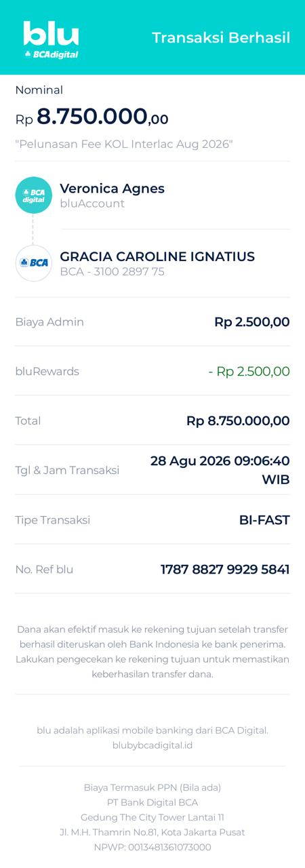Screen dimensions: 305x868
Task: Open the blubybcadigital.id link
Action: click(152, 745)
